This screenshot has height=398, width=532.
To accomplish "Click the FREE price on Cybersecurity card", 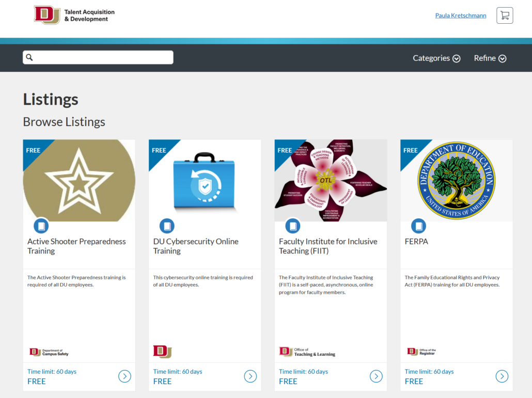I will (x=162, y=381).
